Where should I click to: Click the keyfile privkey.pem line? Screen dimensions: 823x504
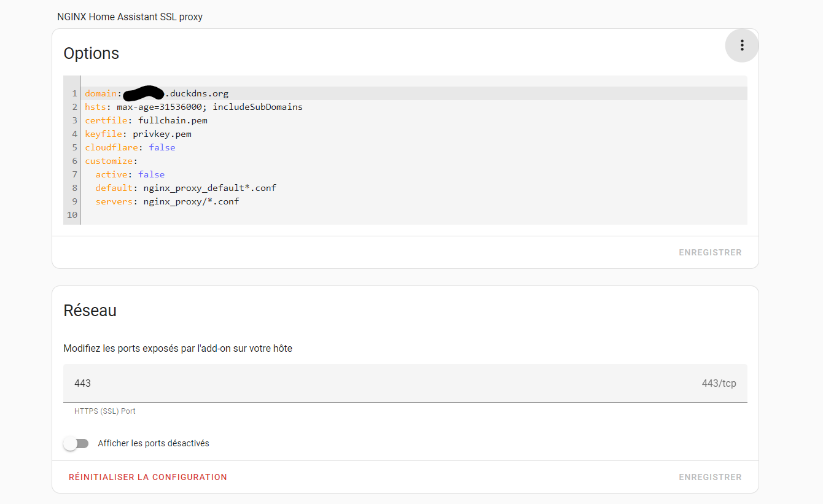click(414, 134)
